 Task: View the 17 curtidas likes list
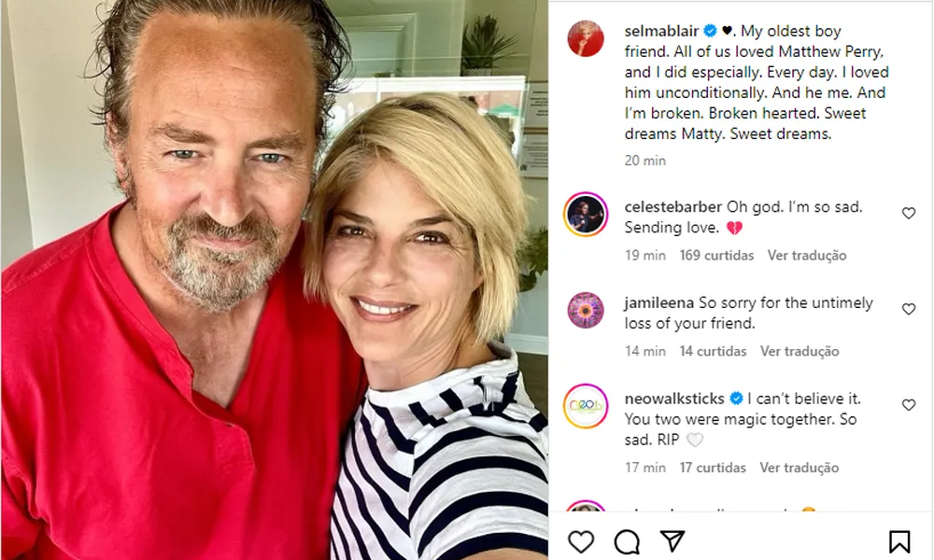click(713, 468)
